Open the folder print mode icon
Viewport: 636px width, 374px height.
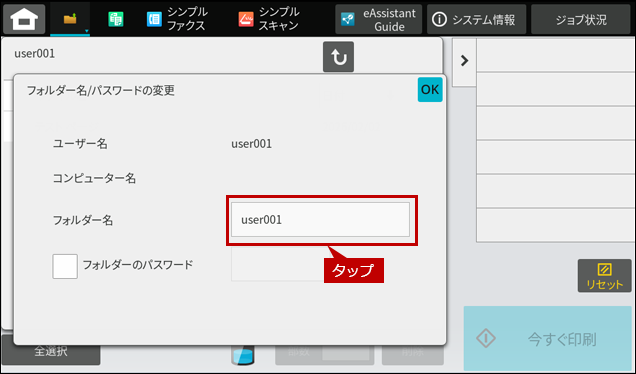pos(70,19)
